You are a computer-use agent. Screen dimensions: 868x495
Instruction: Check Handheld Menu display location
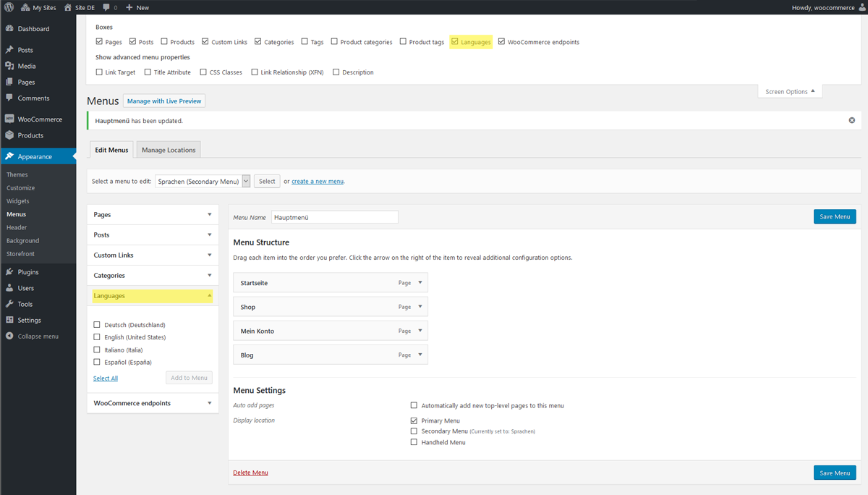pyautogui.click(x=414, y=442)
